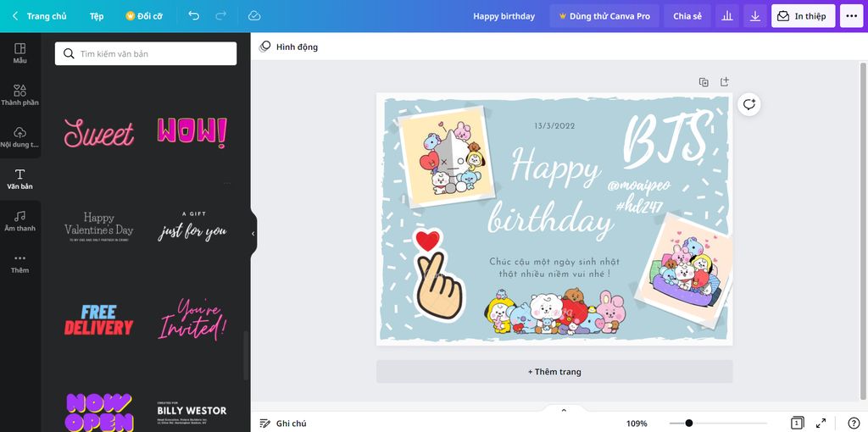Collapse the side panel with arrow handle

click(x=253, y=234)
